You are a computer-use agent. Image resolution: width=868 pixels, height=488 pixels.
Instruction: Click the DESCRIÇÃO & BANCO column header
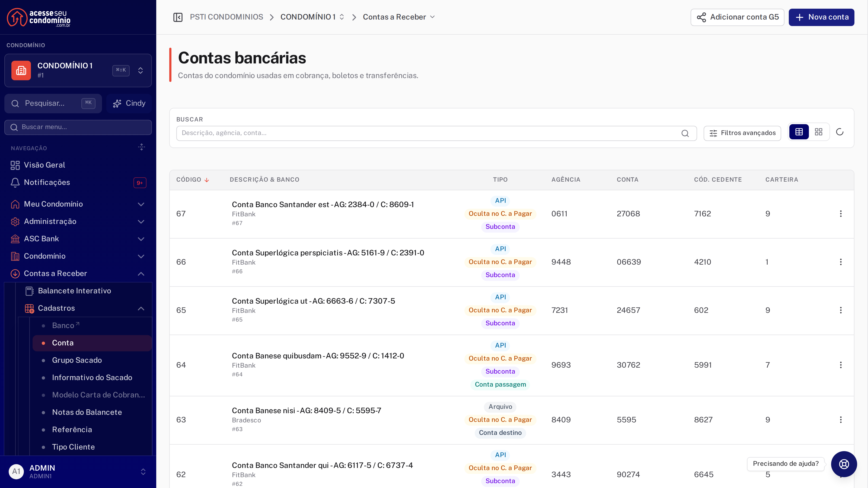pos(264,180)
